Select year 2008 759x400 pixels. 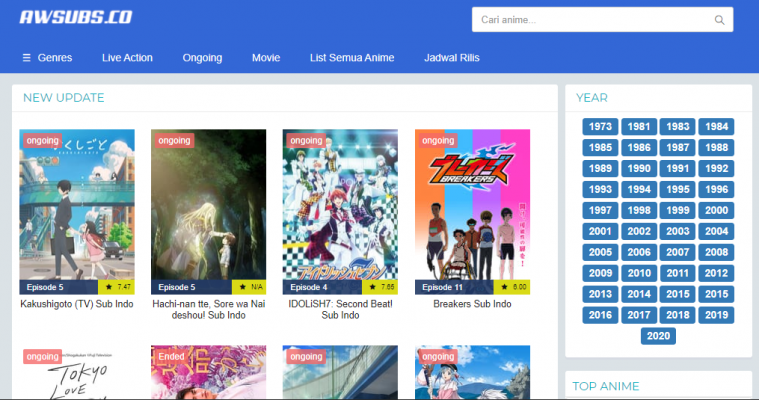[716, 252]
